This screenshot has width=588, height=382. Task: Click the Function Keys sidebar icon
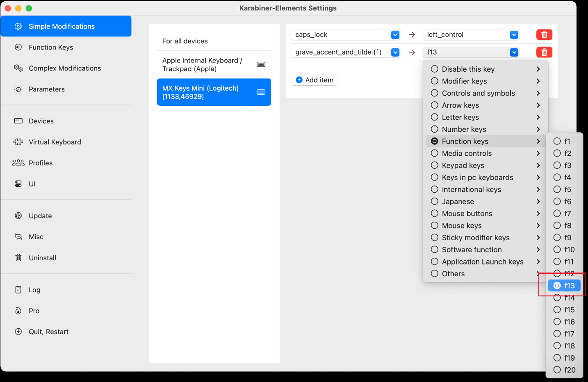18,47
